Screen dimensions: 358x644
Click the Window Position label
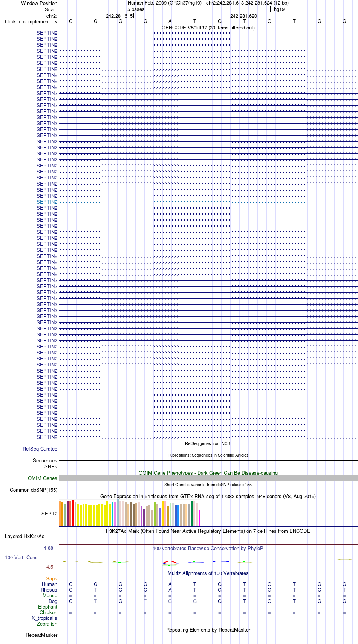[39, 3]
